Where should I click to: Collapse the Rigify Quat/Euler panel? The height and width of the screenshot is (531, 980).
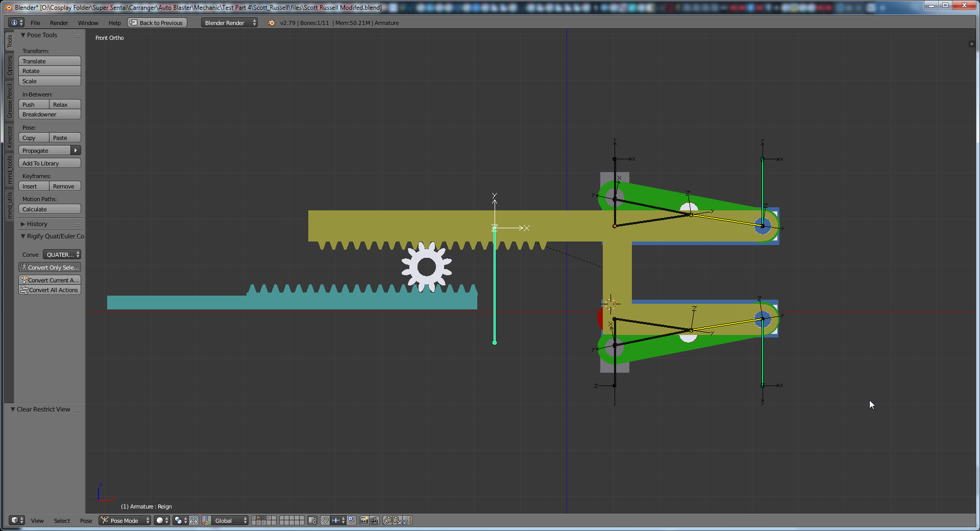(23, 236)
